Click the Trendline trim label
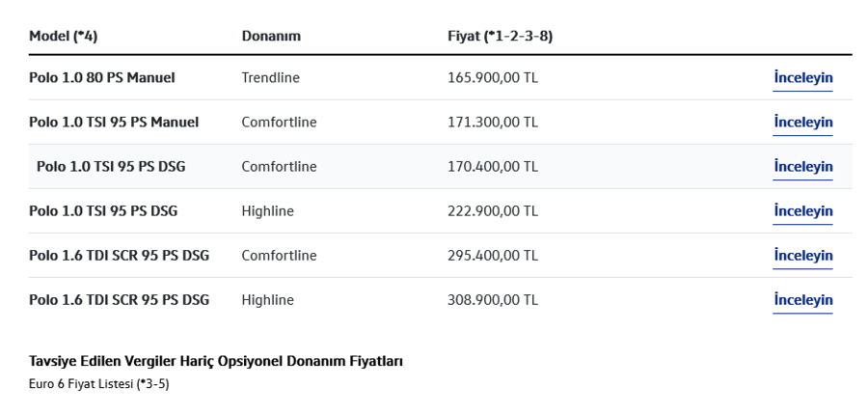Screen dimensions: 868x414 pos(270,77)
